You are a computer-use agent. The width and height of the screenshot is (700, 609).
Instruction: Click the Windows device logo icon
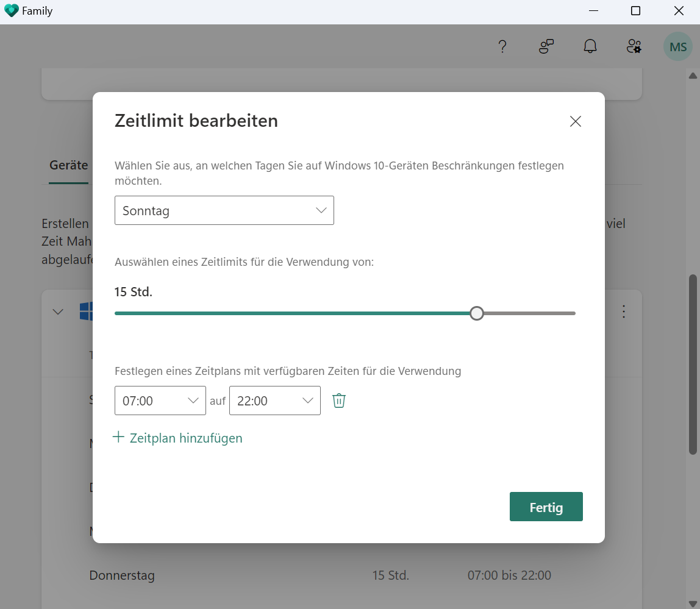pyautogui.click(x=86, y=311)
